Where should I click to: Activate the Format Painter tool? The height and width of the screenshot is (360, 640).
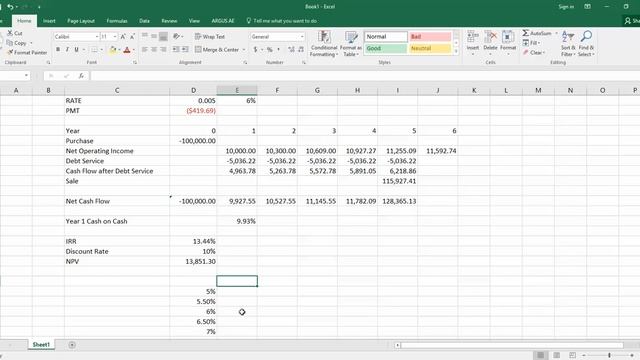click(x=27, y=52)
